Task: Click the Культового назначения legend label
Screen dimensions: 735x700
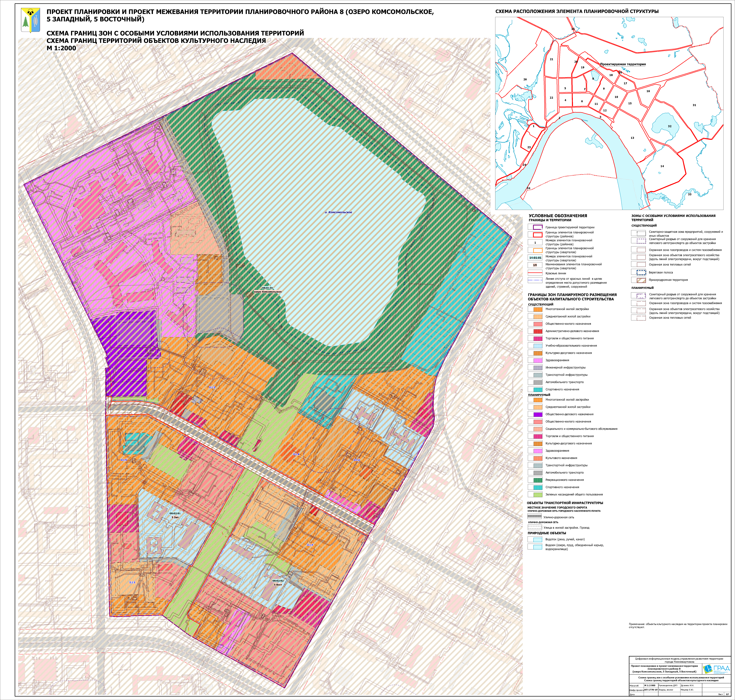Action: click(561, 458)
